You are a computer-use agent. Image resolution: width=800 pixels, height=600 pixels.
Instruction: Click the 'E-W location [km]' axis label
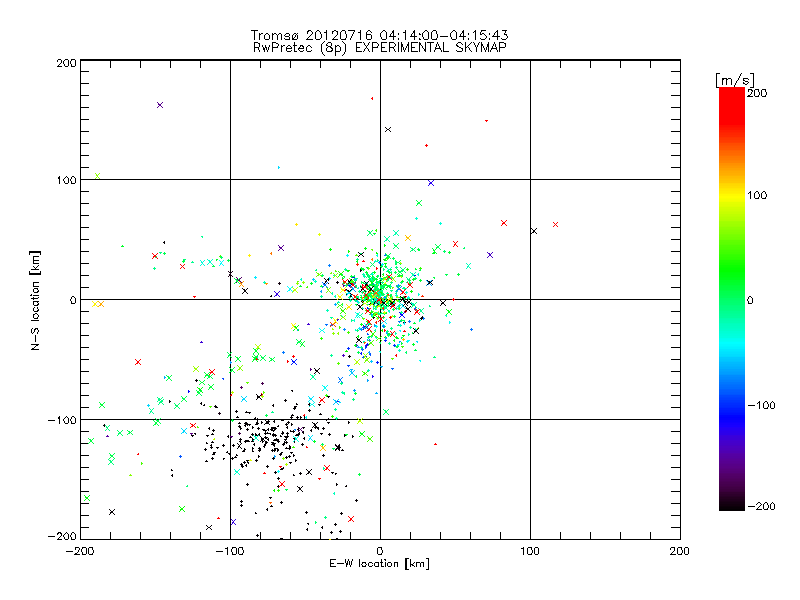point(379,564)
